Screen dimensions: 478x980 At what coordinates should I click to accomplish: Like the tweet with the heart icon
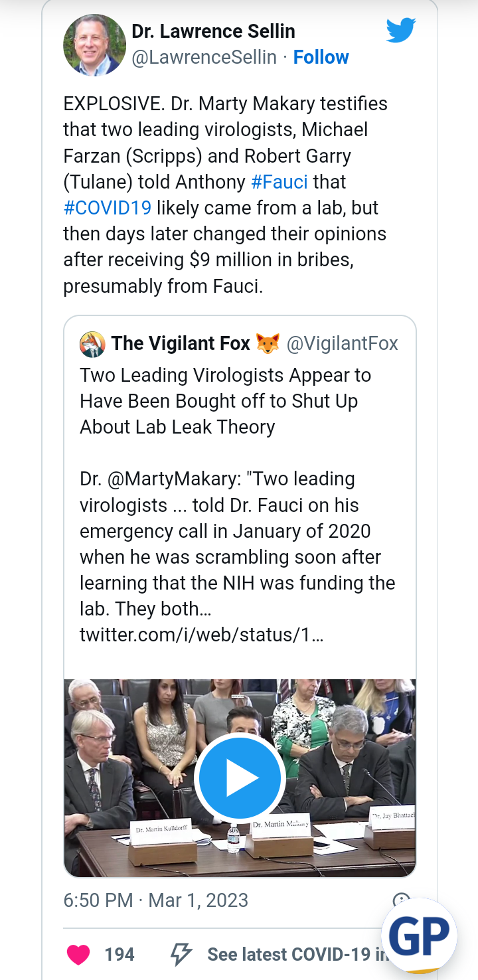pos(79,954)
